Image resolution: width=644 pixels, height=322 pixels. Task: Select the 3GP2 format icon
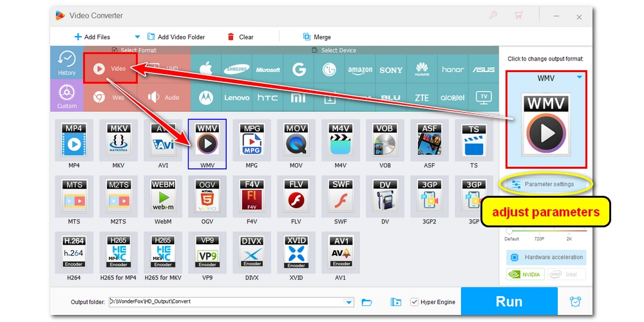pyautogui.click(x=429, y=196)
